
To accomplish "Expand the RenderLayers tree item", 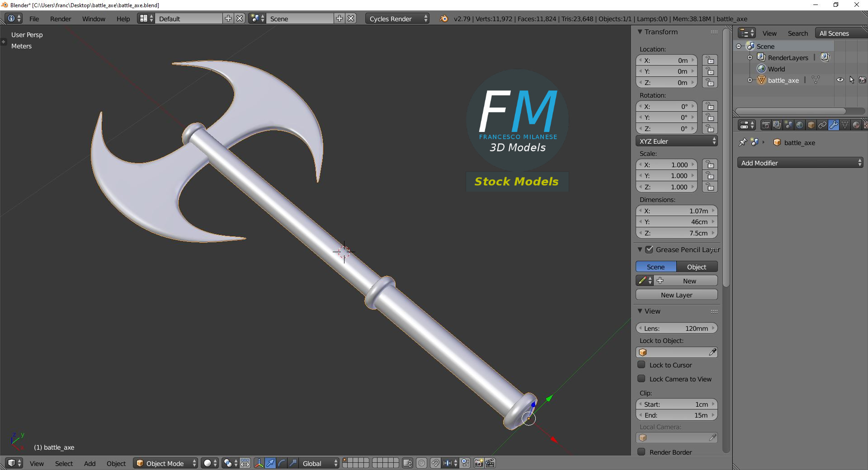I will pyautogui.click(x=750, y=57).
